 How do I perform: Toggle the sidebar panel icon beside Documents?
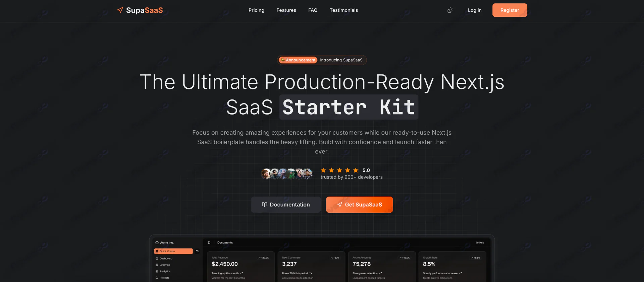pos(209,242)
